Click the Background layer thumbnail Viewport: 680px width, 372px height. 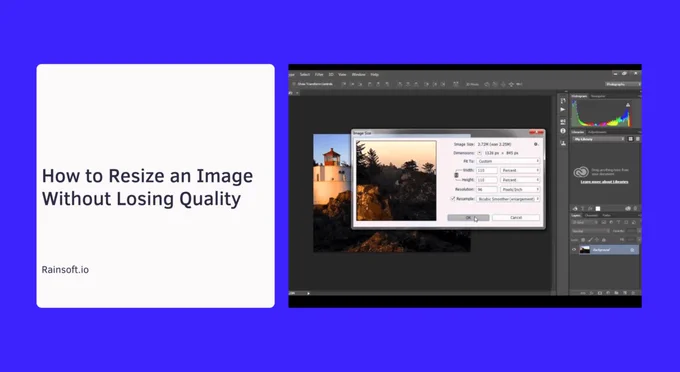coord(585,250)
